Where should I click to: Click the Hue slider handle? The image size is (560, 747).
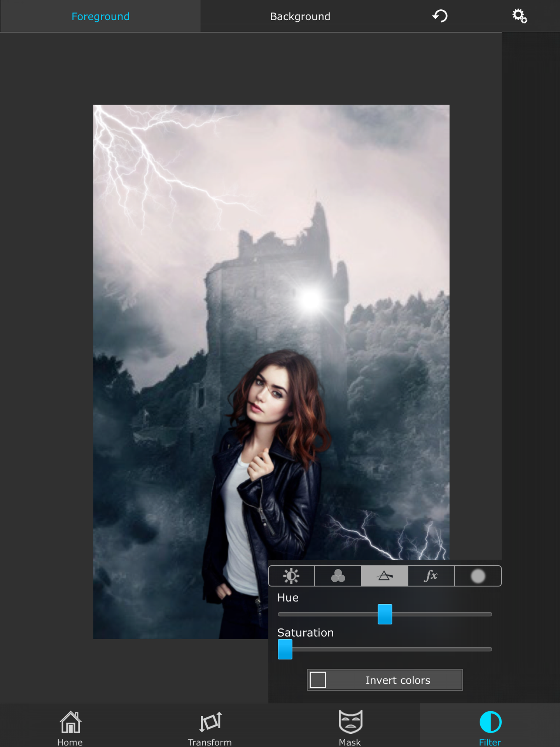coord(385,614)
